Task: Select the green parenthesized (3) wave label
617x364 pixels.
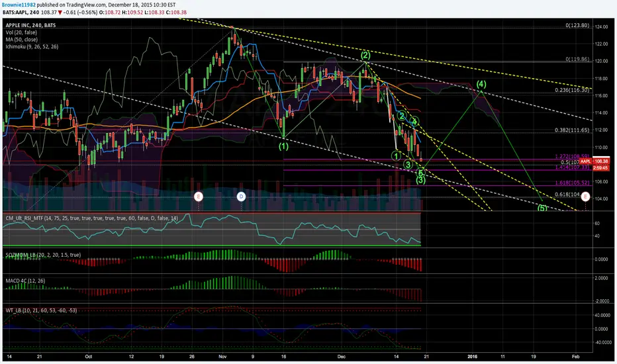Action: click(x=421, y=181)
